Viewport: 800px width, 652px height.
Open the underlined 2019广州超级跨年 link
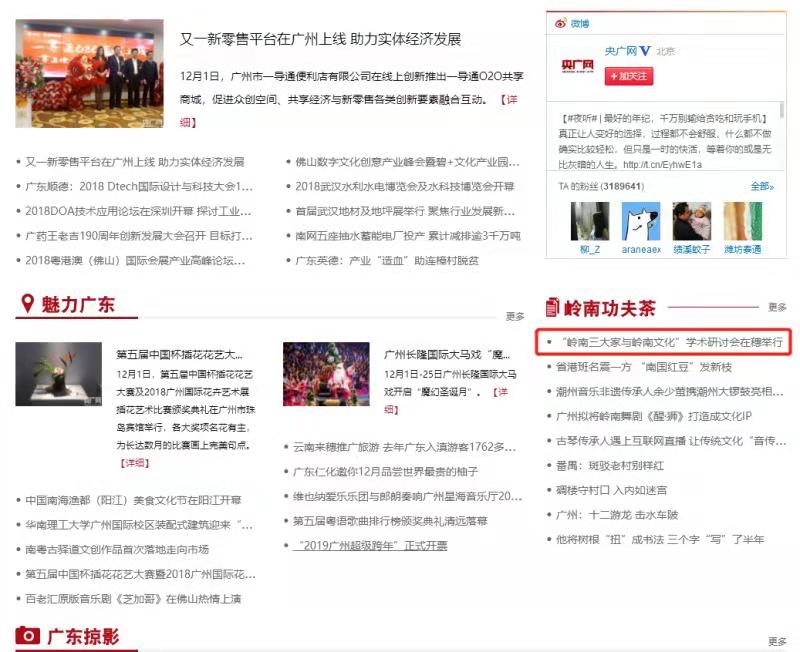[x=370, y=546]
